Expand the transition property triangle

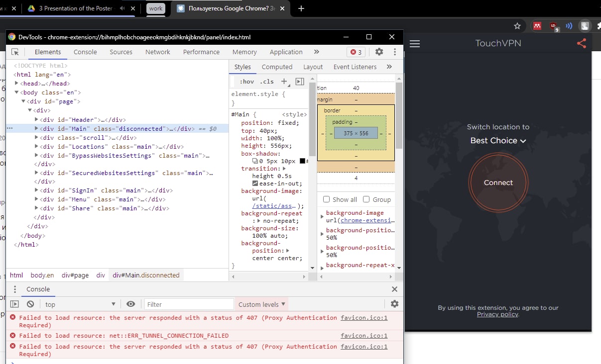coord(284,169)
